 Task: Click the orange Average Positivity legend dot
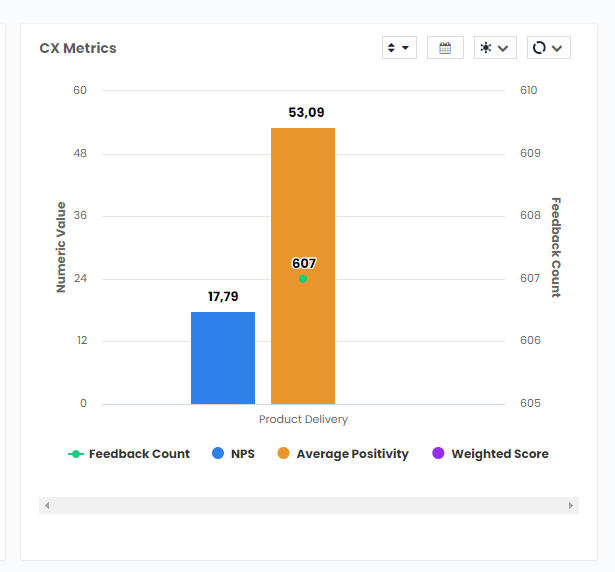pyautogui.click(x=283, y=454)
